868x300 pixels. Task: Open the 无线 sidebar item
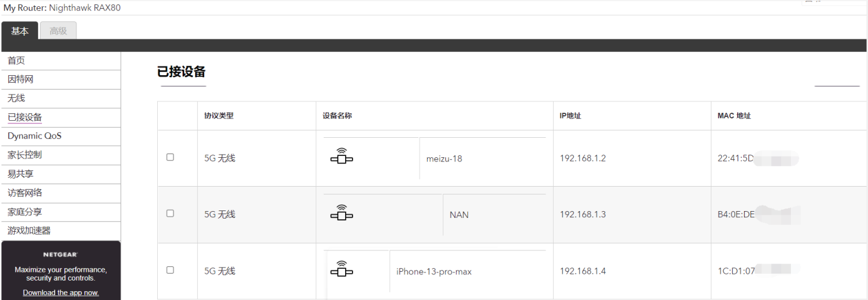[x=16, y=98]
